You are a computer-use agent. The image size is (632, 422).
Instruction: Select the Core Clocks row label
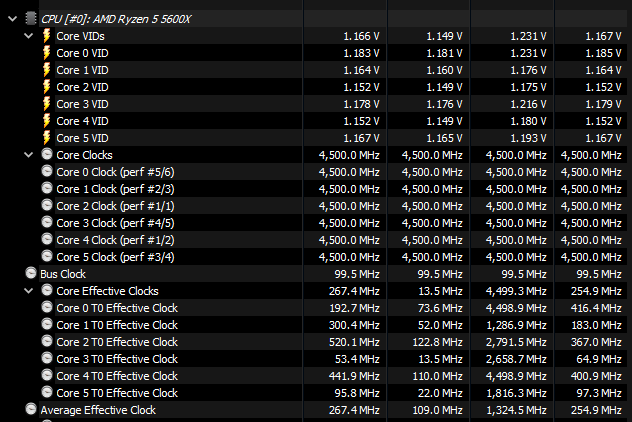[84, 155]
